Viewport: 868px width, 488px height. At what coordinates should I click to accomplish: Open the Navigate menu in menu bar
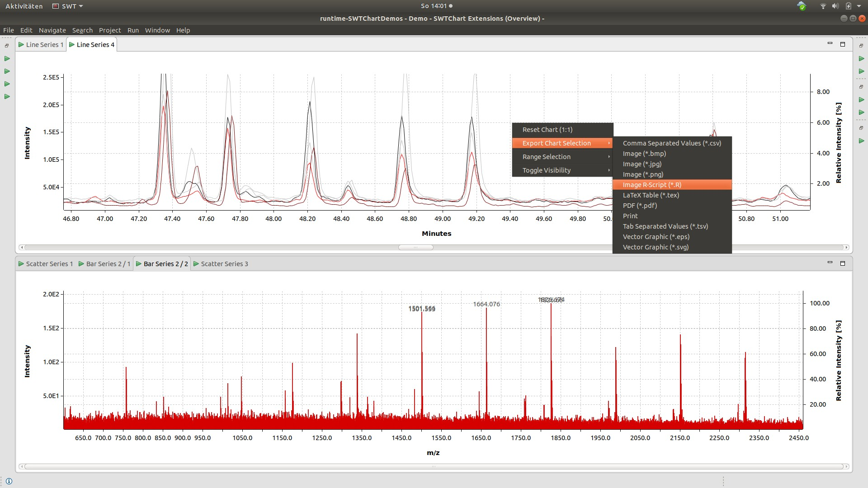coord(52,30)
